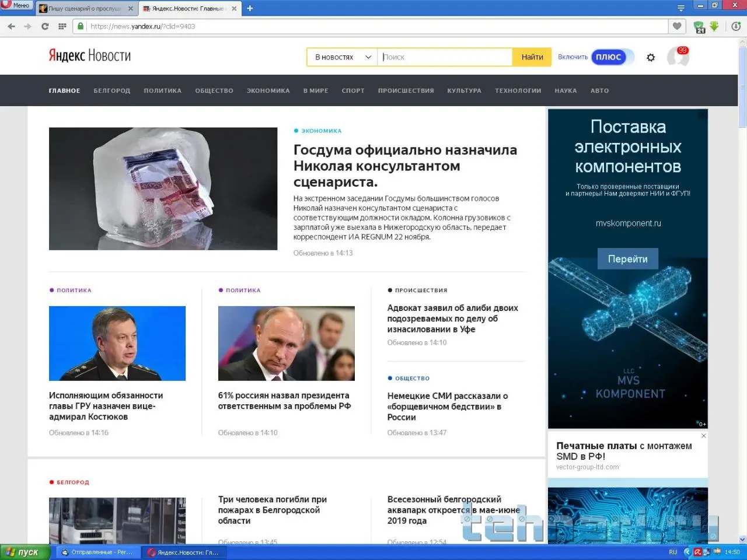Select the ПОЛИТИКА section in the navigation
This screenshot has height=560, width=747.
(162, 91)
